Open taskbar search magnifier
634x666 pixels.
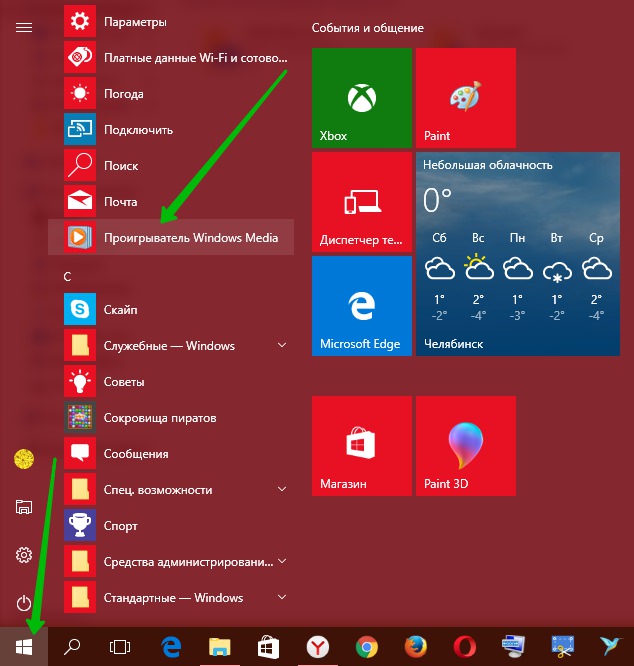(x=72, y=647)
